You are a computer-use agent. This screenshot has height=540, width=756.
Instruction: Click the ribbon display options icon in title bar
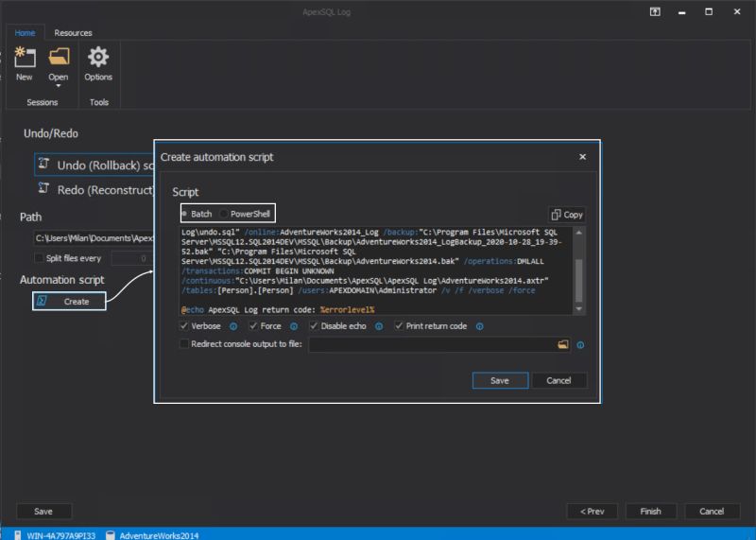pyautogui.click(x=655, y=12)
